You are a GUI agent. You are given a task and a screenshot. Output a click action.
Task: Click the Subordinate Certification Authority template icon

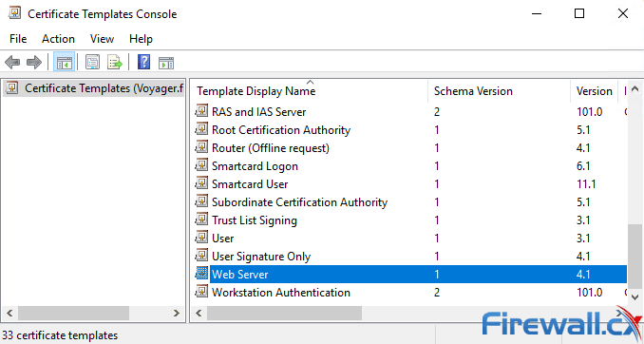click(201, 201)
